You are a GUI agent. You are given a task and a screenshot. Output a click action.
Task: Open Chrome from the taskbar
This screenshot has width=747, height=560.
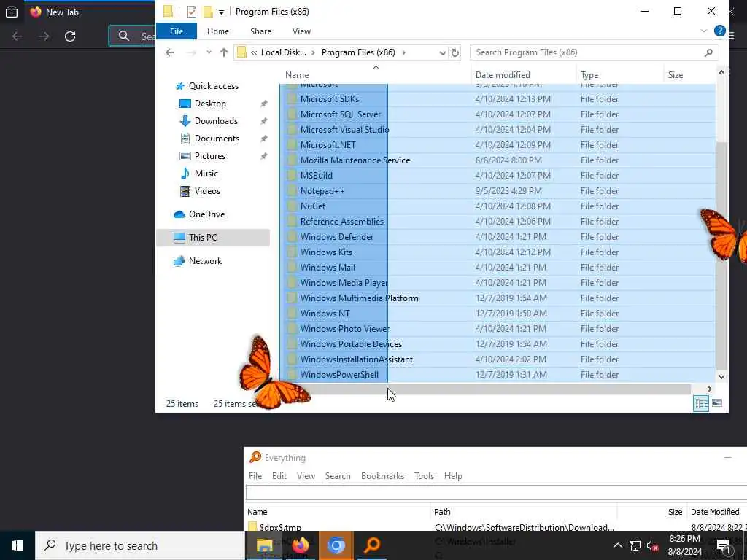pos(336,545)
